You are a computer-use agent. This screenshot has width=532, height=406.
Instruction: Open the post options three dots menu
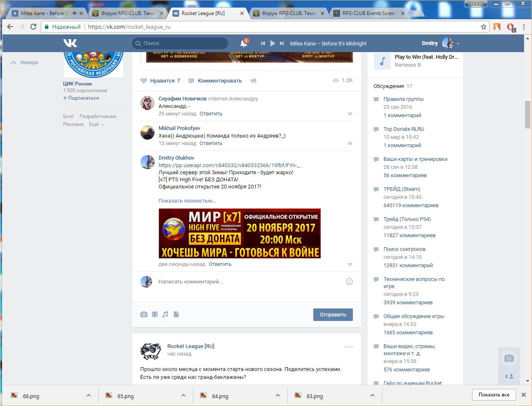[349, 347]
